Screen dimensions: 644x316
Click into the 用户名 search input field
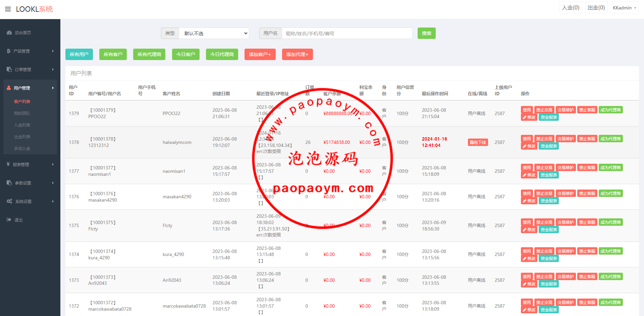click(347, 33)
